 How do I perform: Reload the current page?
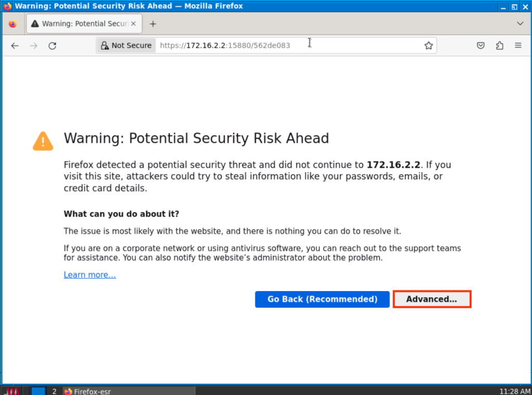(x=52, y=46)
